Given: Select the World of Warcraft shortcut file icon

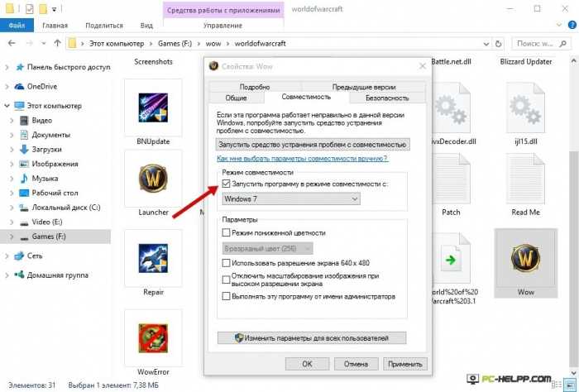Looking at the screenshot, I should pos(452,258).
